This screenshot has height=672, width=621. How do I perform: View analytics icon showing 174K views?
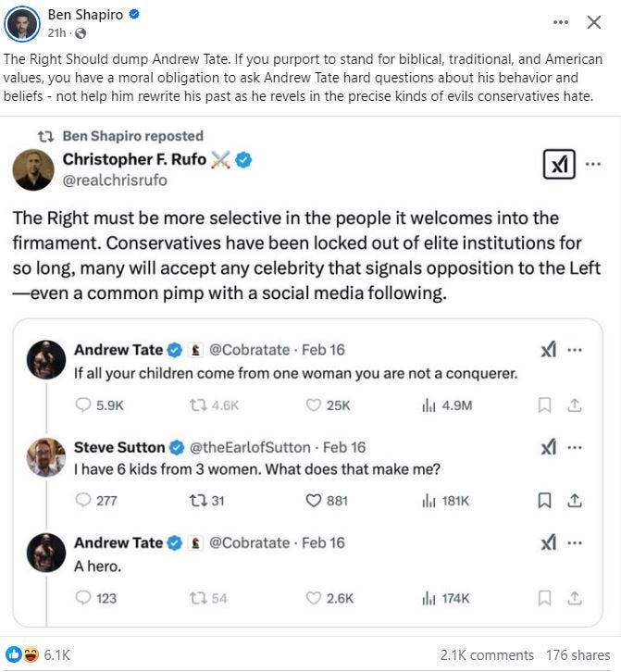point(428,598)
